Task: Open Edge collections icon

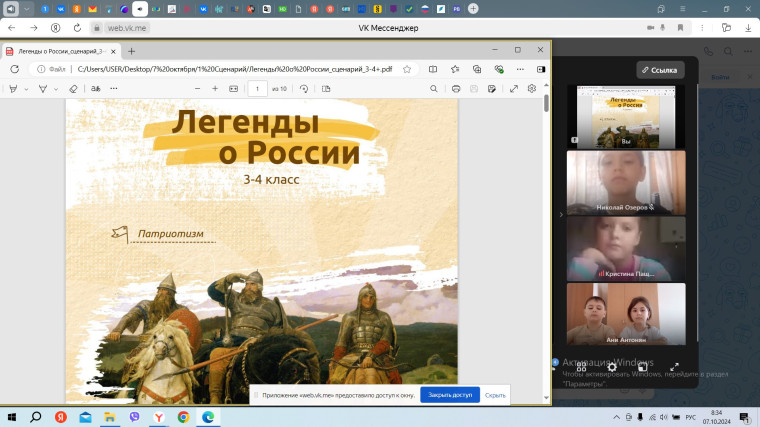Action: pos(477,69)
